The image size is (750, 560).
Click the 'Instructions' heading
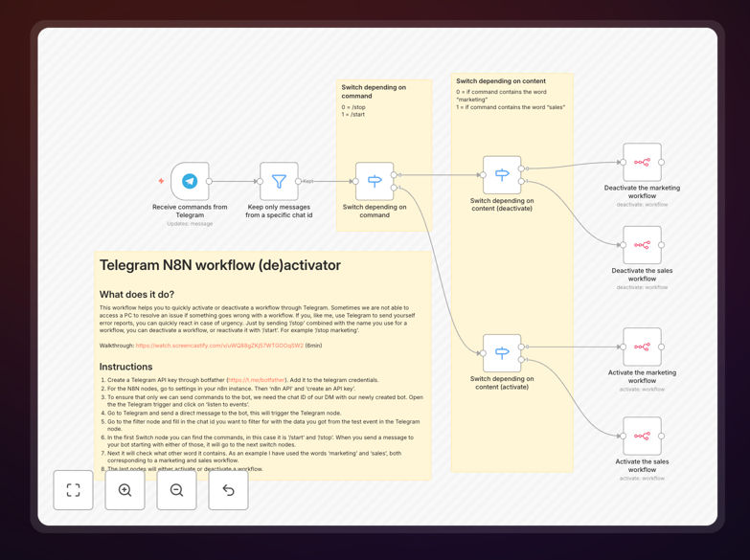(125, 367)
